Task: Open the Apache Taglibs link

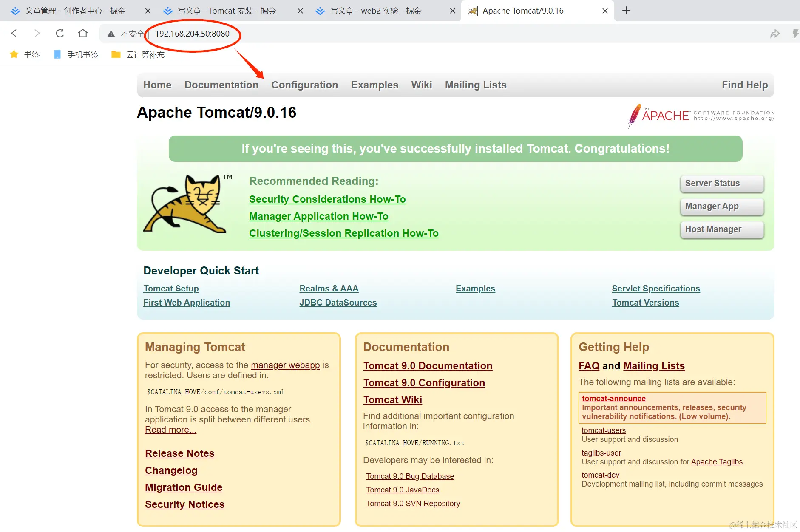Action: (x=717, y=462)
